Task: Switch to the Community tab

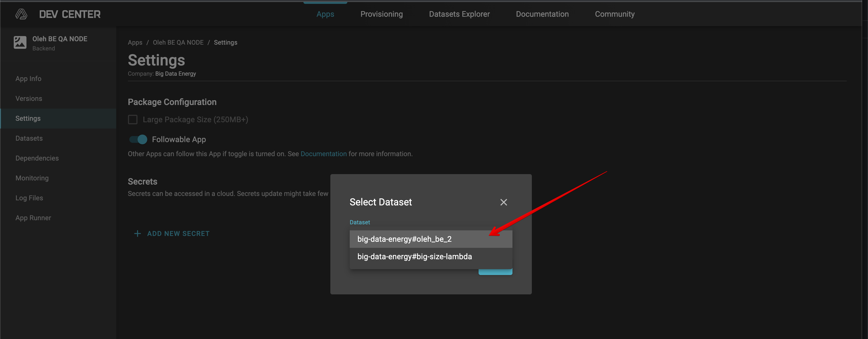Action: tap(615, 14)
